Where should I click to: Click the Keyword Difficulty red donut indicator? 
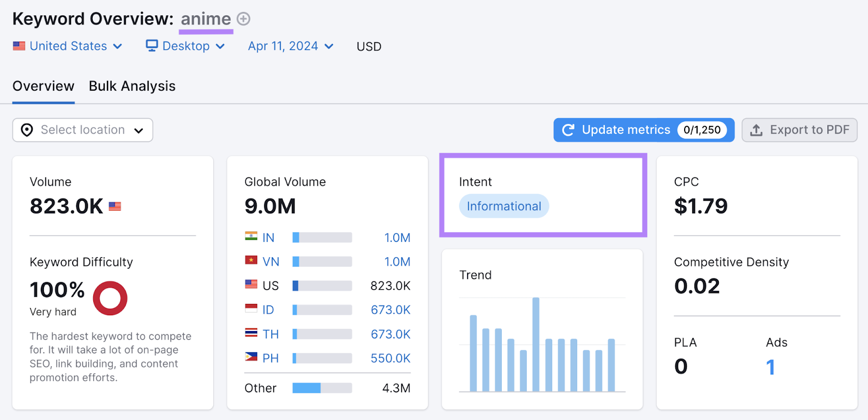click(110, 298)
